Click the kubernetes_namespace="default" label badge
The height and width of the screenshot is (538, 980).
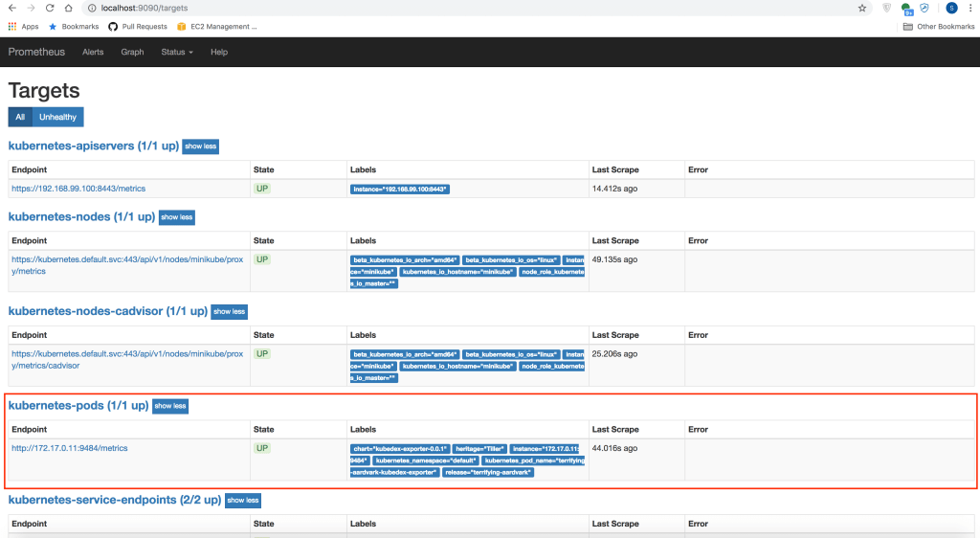(x=426, y=460)
